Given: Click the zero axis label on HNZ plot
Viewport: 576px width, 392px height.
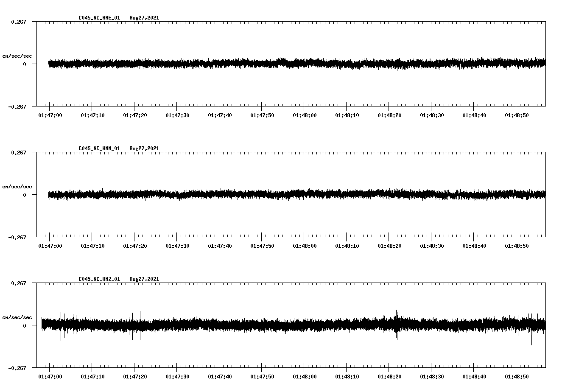Looking at the screenshot, I should coord(24,325).
